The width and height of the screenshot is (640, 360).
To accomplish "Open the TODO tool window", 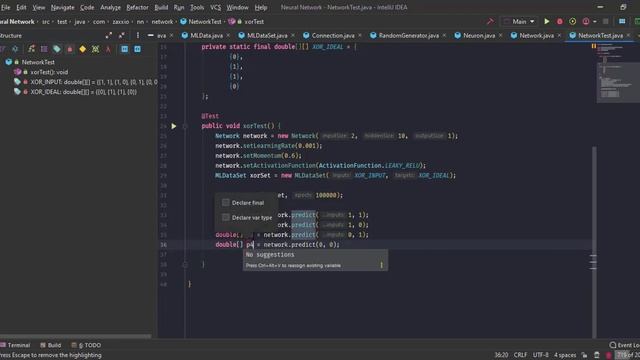I will point(86,345).
